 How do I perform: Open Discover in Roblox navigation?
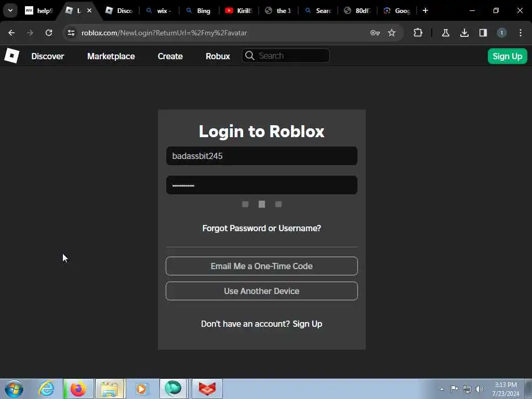pyautogui.click(x=47, y=56)
